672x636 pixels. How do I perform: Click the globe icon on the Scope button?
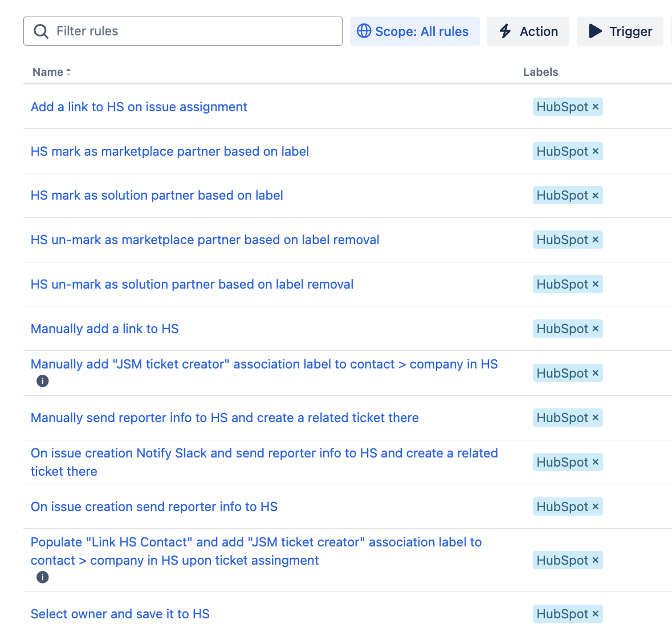[x=364, y=31]
